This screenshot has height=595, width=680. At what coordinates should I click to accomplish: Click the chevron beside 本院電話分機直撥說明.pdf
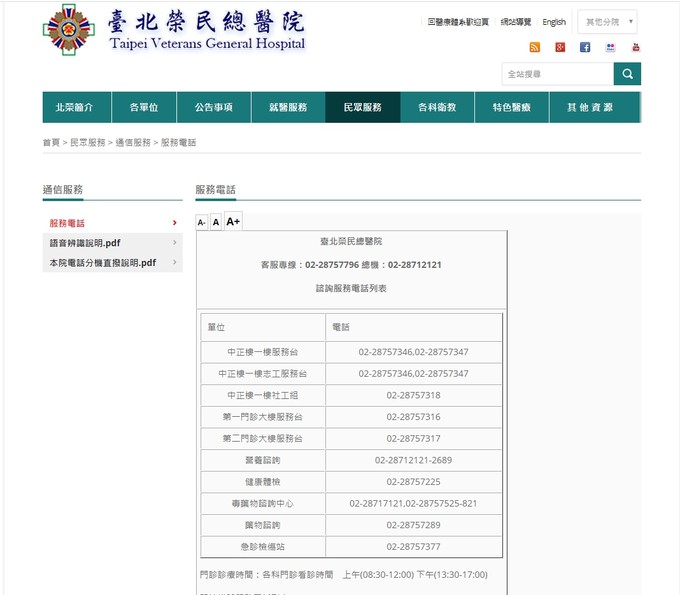click(175, 262)
